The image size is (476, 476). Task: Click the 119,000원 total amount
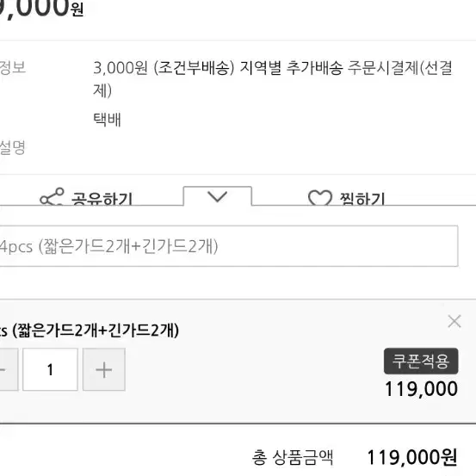[x=412, y=457]
